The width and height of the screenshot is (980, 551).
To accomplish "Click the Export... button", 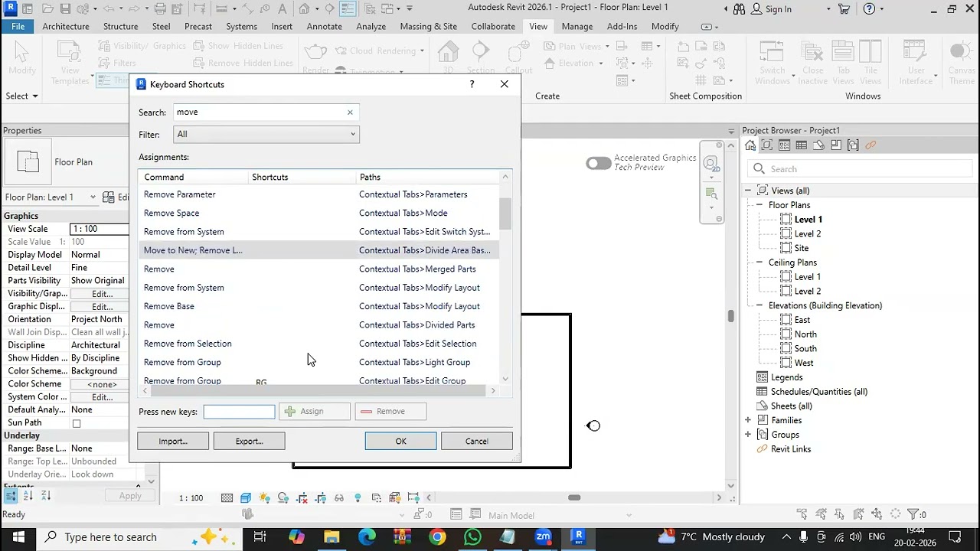I will pyautogui.click(x=249, y=441).
